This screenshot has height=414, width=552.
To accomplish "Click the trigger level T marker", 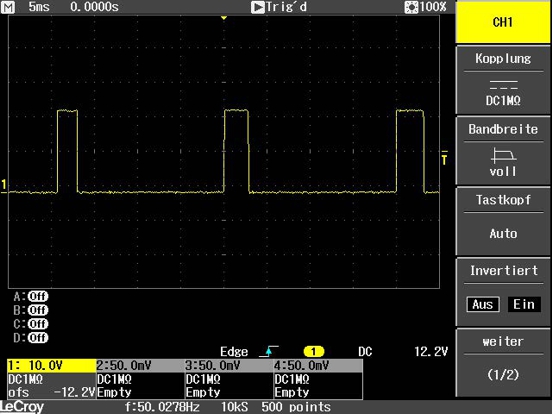I will tap(445, 158).
